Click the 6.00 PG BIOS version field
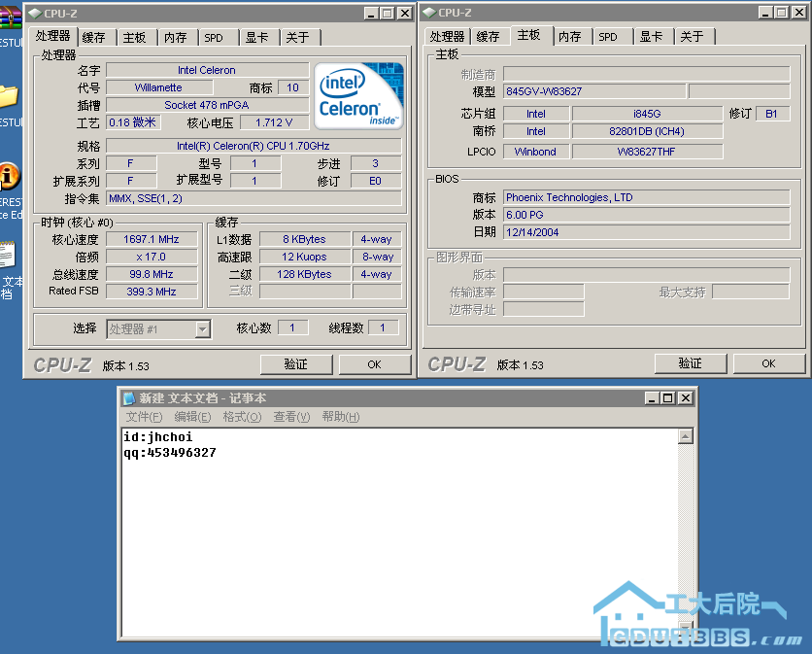This screenshot has width=812, height=654. coord(647,215)
